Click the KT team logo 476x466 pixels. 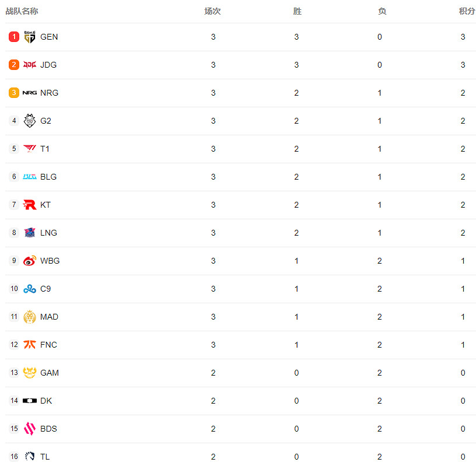(30, 205)
